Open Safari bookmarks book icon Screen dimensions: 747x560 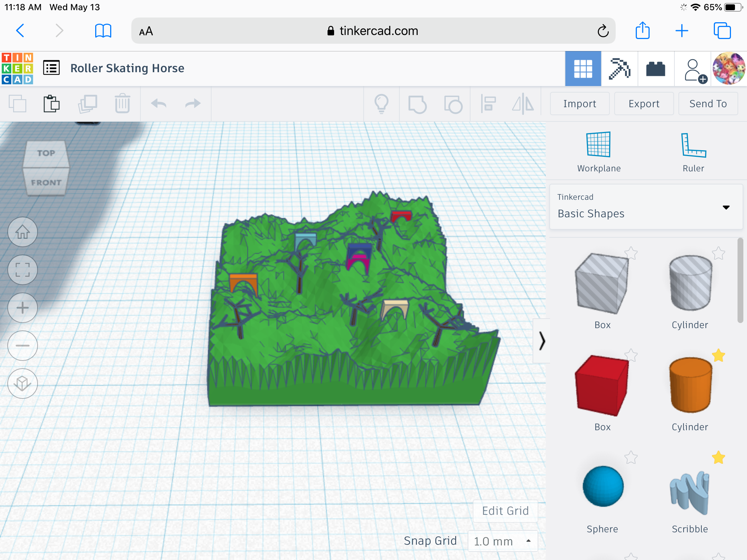[103, 31]
